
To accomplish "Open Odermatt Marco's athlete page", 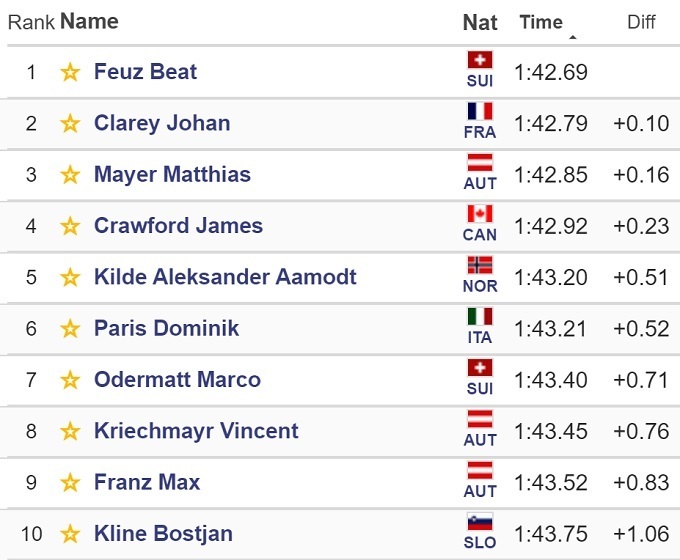I will pyautogui.click(x=177, y=380).
